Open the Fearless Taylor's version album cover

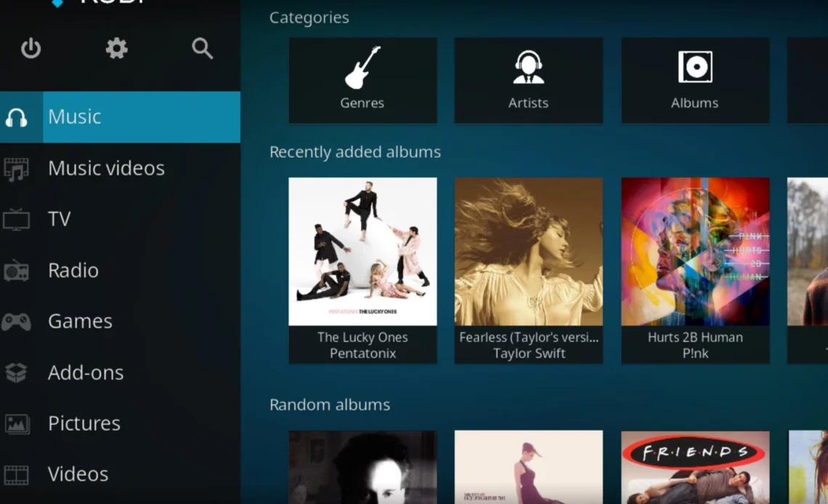[x=529, y=251]
